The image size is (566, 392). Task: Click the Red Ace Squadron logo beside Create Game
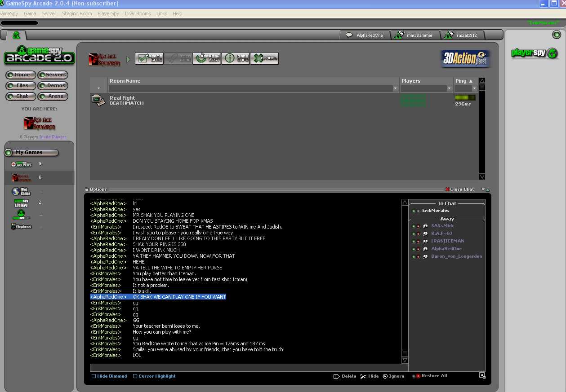[105, 59]
